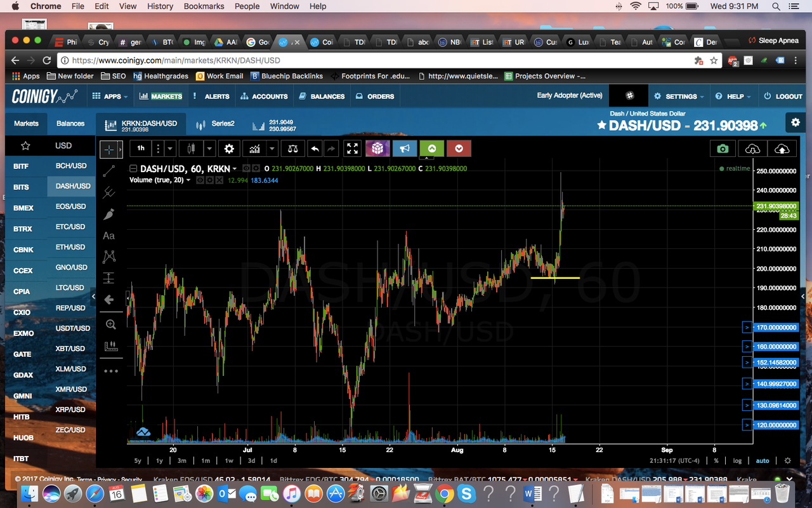Toggle visibility eye of DASH/USD series
The image size is (812, 508).
click(x=247, y=168)
